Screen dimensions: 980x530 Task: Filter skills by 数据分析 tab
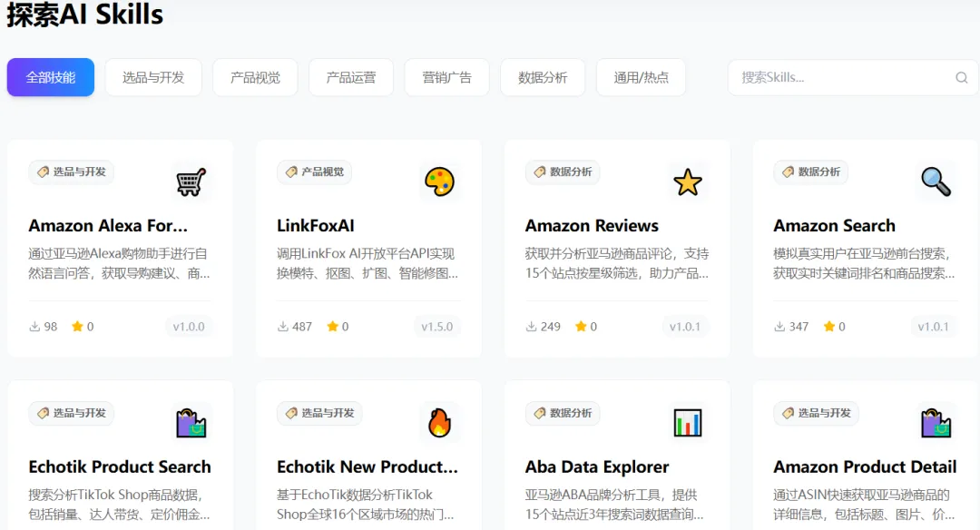pyautogui.click(x=543, y=77)
